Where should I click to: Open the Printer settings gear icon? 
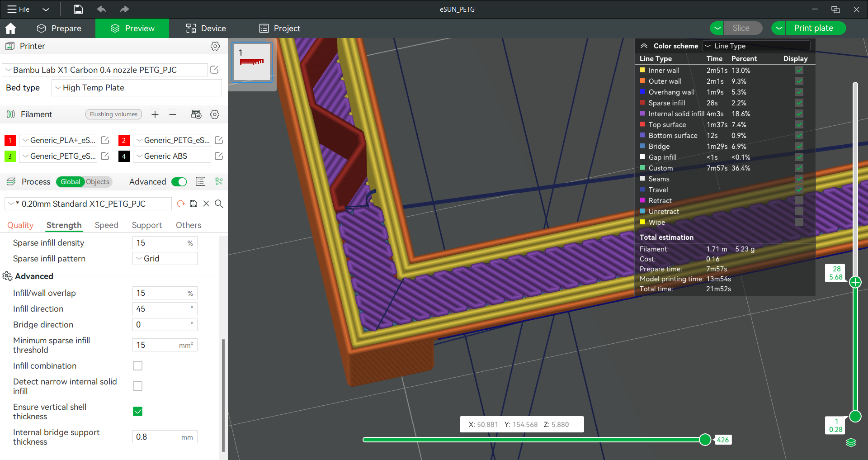[x=215, y=46]
